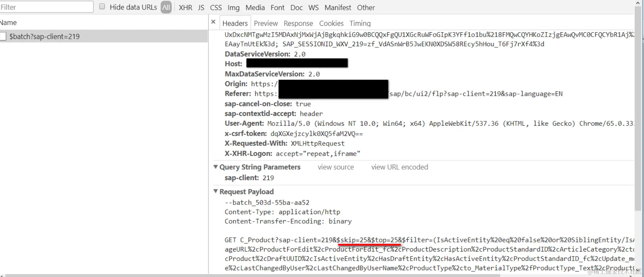Viewport: 644px width, 277px height.
Task: Click the Filter input field
Action: [x=47, y=7]
